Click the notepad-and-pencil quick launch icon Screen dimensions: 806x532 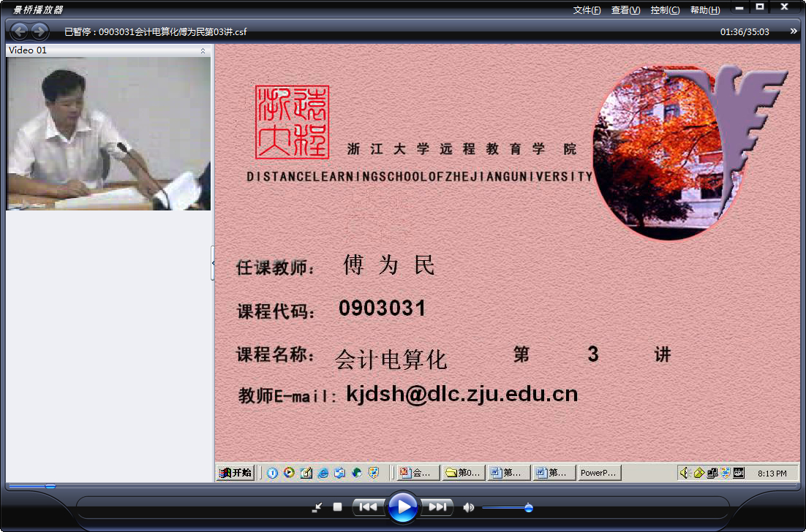tap(306, 473)
